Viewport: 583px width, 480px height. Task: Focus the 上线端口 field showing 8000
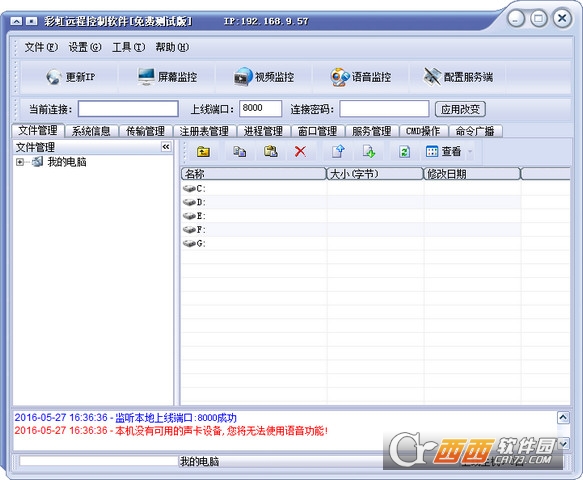(260, 109)
